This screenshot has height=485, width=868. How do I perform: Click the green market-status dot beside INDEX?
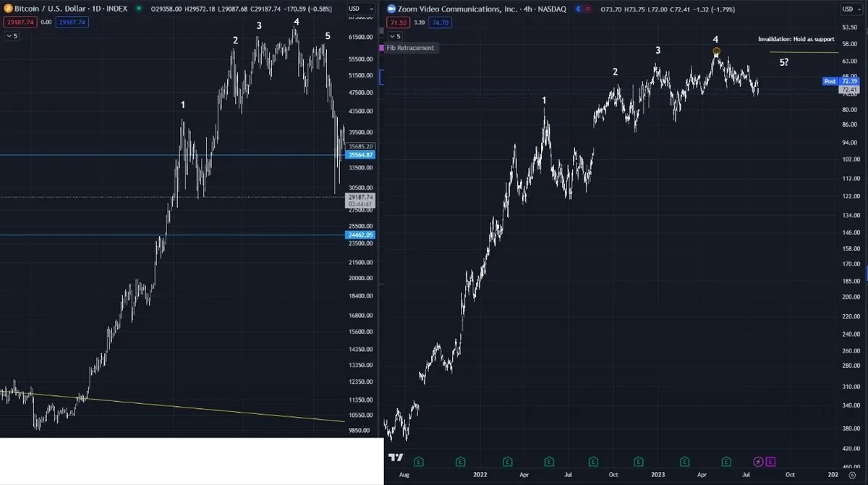tap(139, 7)
